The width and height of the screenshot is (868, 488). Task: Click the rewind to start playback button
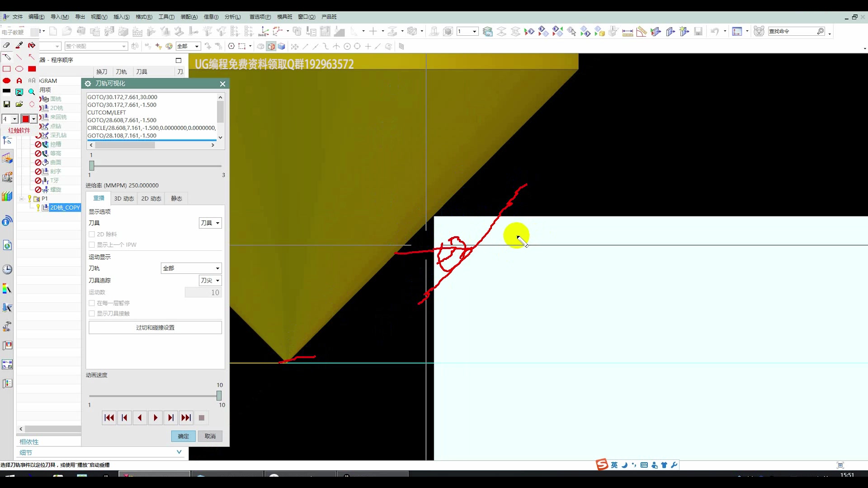(x=109, y=418)
